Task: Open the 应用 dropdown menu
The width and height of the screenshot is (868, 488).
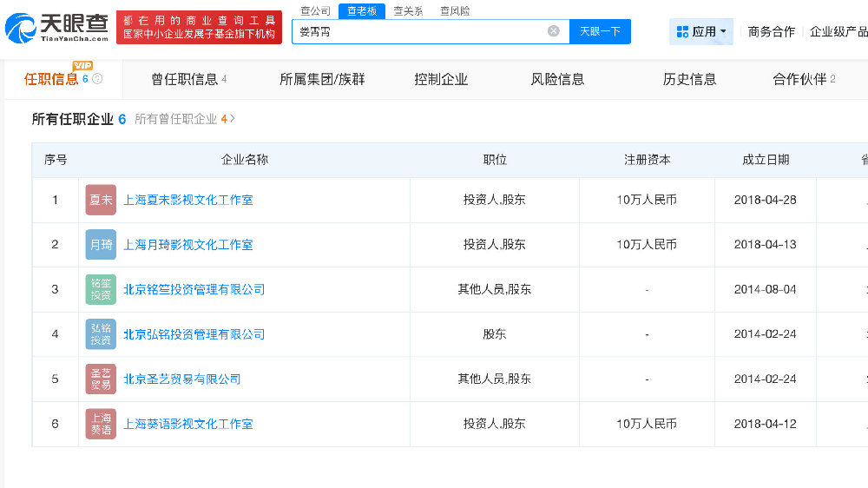Action: click(x=700, y=31)
